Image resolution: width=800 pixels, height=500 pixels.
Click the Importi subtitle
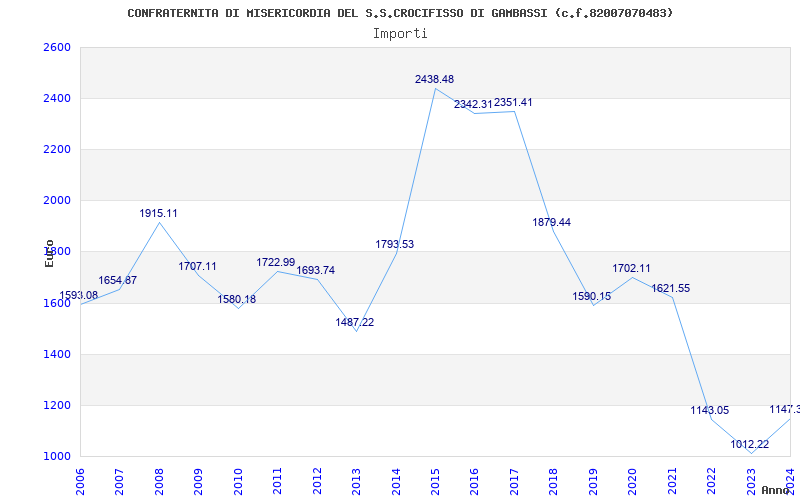click(x=400, y=34)
